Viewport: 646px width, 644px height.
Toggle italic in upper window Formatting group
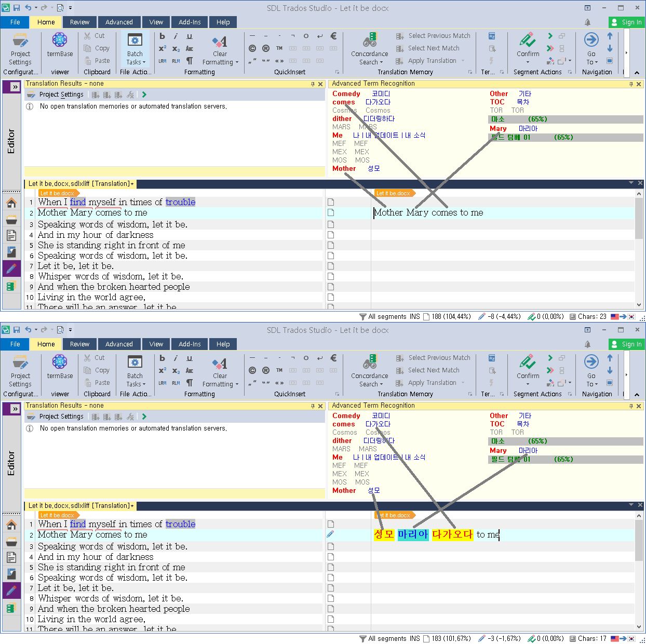[176, 36]
